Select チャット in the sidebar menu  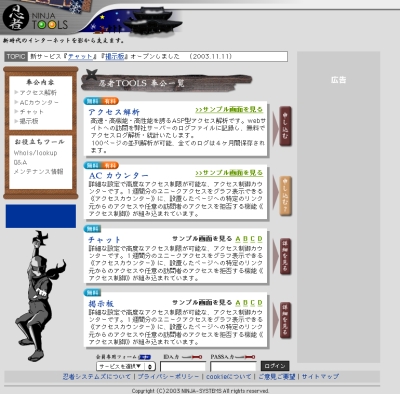pos(31,112)
